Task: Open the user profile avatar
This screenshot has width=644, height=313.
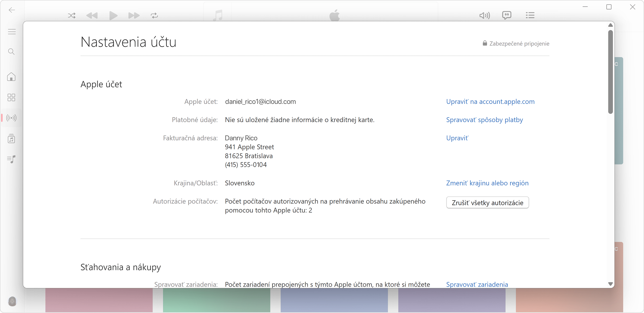Action: point(12,301)
